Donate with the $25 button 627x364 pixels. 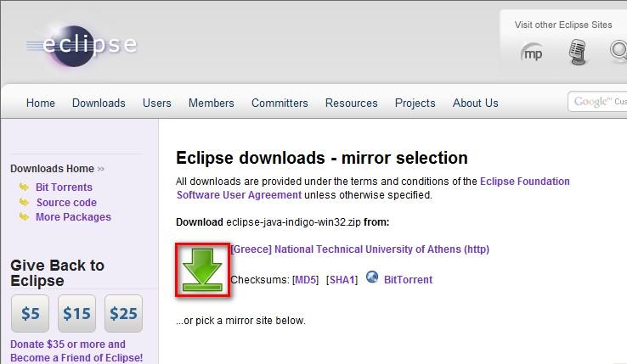[123, 314]
